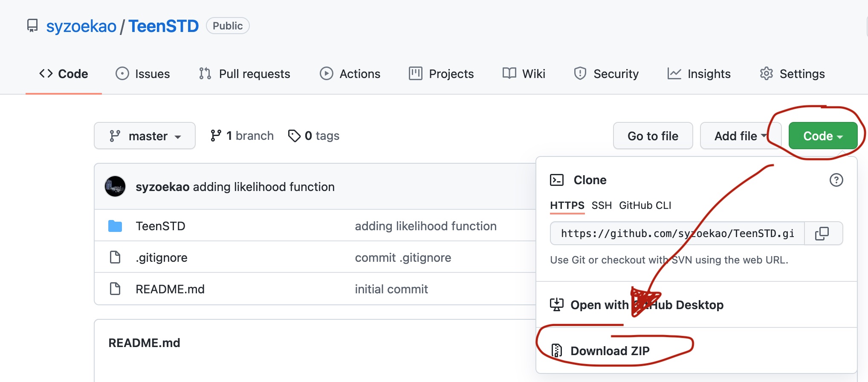Select the GitHub CLI clone tab
The height and width of the screenshot is (382, 868).
[x=645, y=205]
